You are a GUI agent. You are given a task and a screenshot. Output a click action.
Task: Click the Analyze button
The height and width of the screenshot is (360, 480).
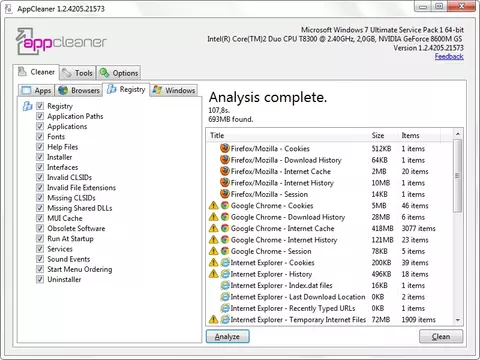[227, 336]
